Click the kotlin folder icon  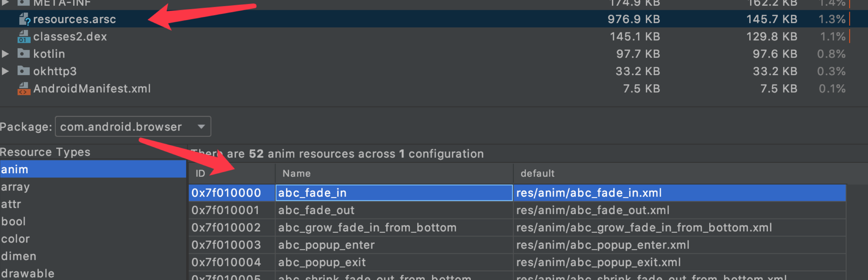(x=23, y=53)
